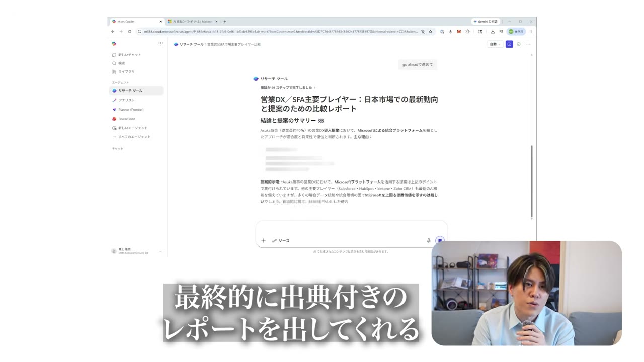Screen dimensions: 644x362
Task: Select the Planner (Frontier) agent
Action: 128,110
